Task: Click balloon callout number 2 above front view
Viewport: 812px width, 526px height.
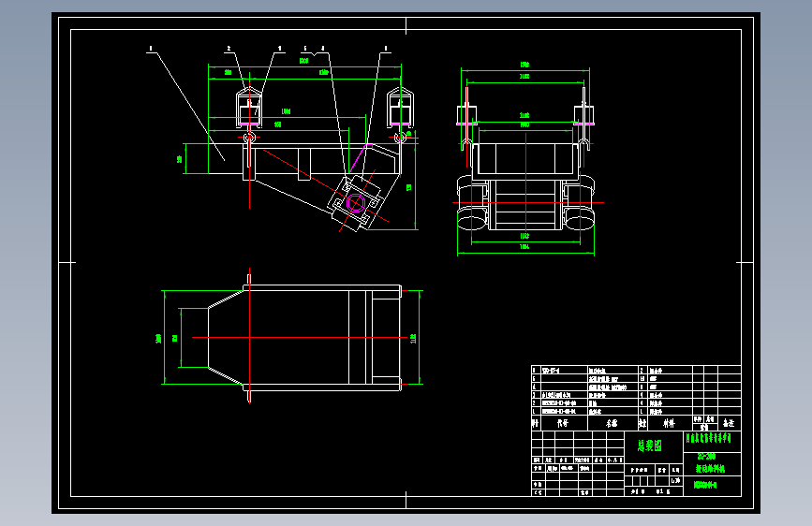Action: [x=229, y=49]
